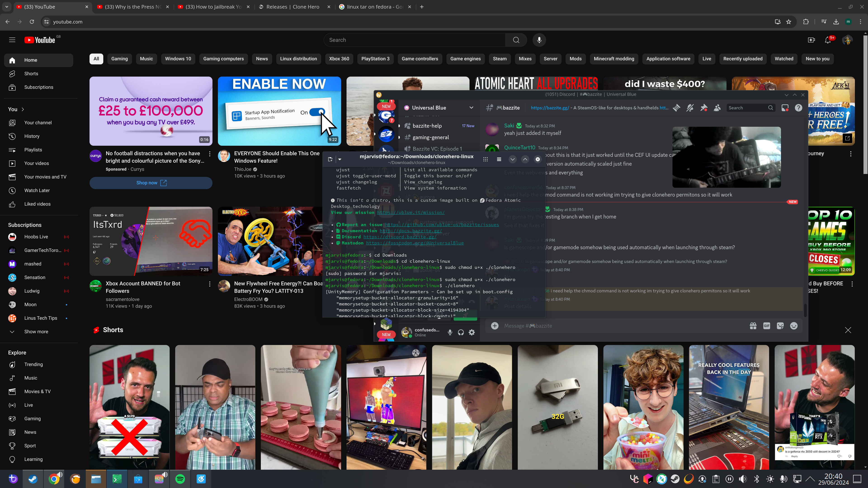Open the terminal hamburger menu
868x488 pixels.
(499, 159)
